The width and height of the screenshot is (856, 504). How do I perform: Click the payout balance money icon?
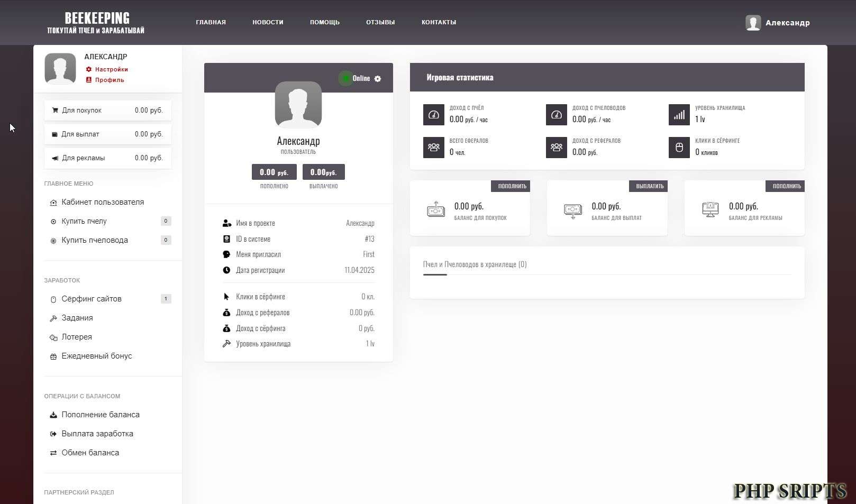pos(572,210)
